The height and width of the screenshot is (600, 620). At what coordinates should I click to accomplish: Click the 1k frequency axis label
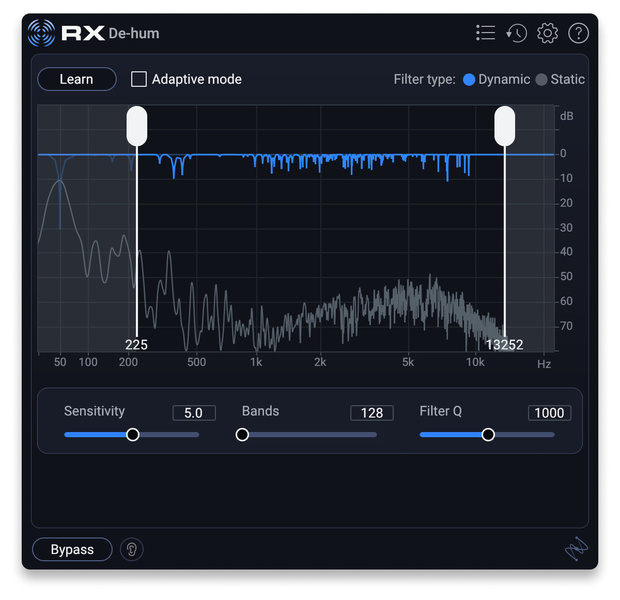click(x=256, y=362)
